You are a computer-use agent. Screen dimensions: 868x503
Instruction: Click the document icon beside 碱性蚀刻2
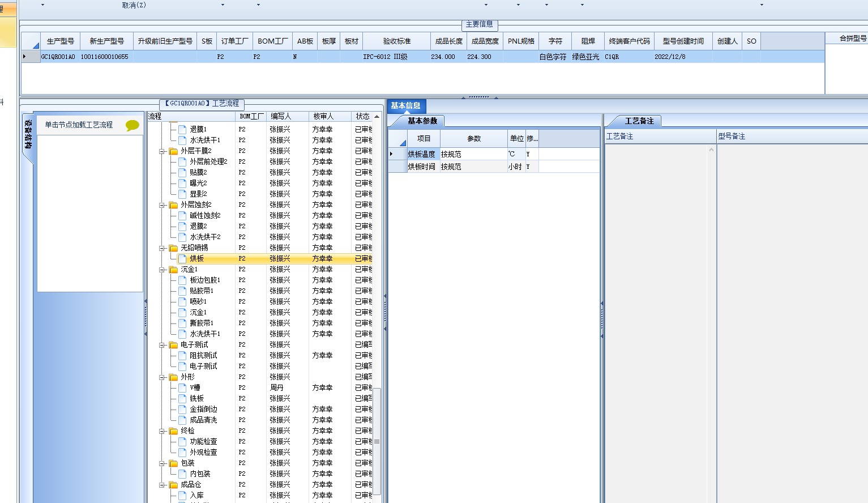[x=182, y=215]
